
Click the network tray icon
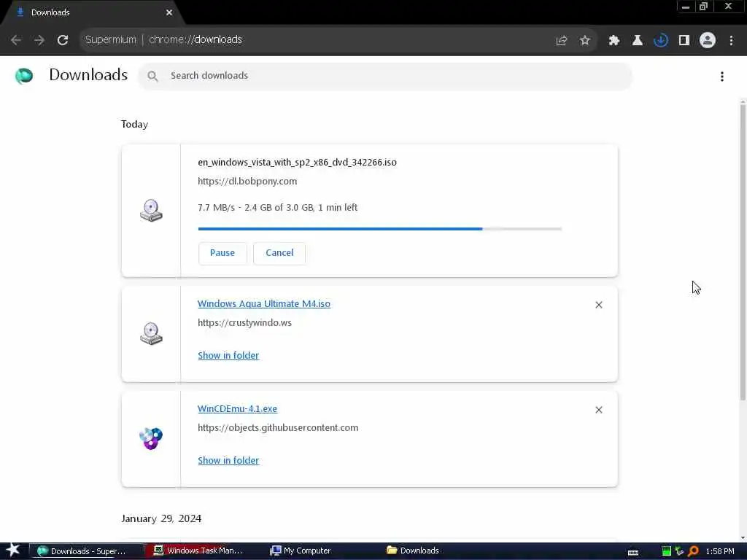679,551
